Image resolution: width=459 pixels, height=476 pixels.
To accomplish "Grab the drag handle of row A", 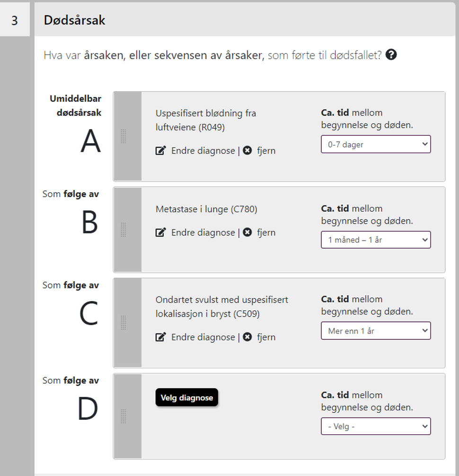I will pos(124,136).
